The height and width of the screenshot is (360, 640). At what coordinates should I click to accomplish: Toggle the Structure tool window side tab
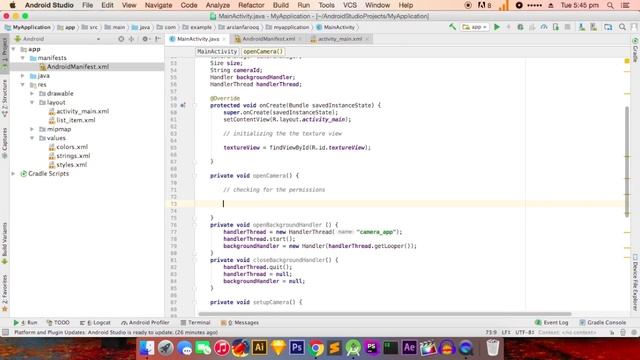[4, 98]
